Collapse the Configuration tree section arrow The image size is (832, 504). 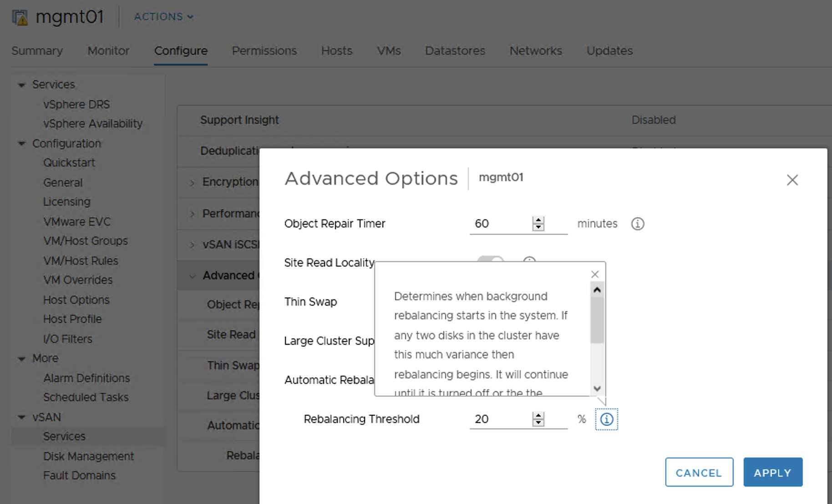[x=21, y=143]
